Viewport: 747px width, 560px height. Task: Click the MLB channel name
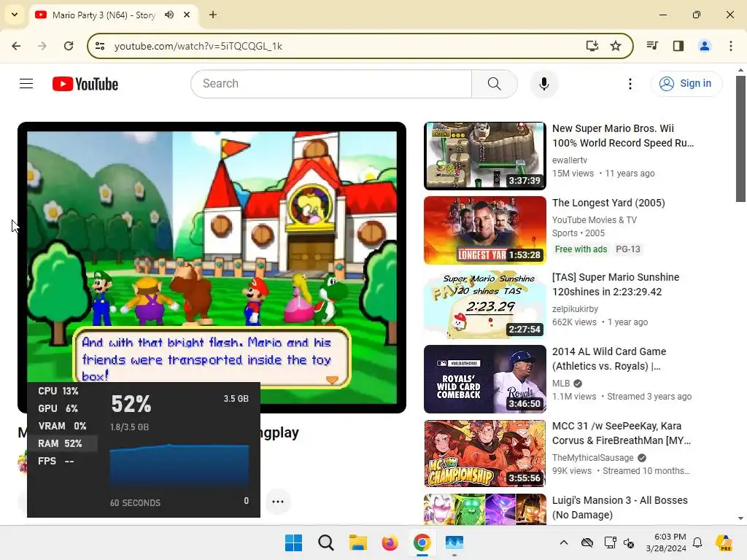pyautogui.click(x=561, y=384)
